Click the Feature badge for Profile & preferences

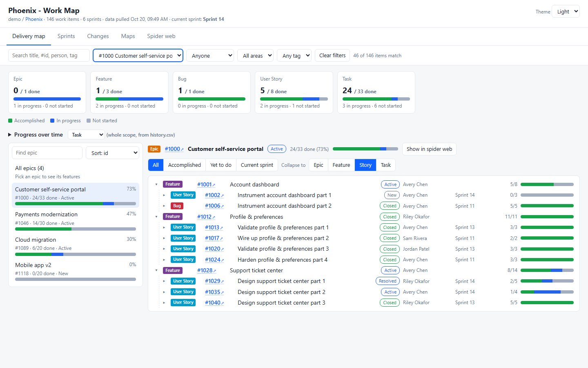[173, 217]
